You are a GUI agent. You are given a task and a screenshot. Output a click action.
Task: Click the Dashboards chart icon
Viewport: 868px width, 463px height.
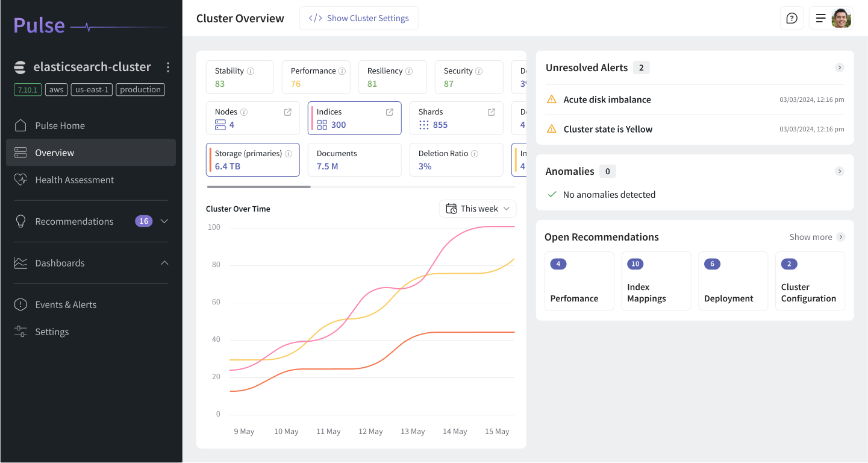(x=20, y=263)
